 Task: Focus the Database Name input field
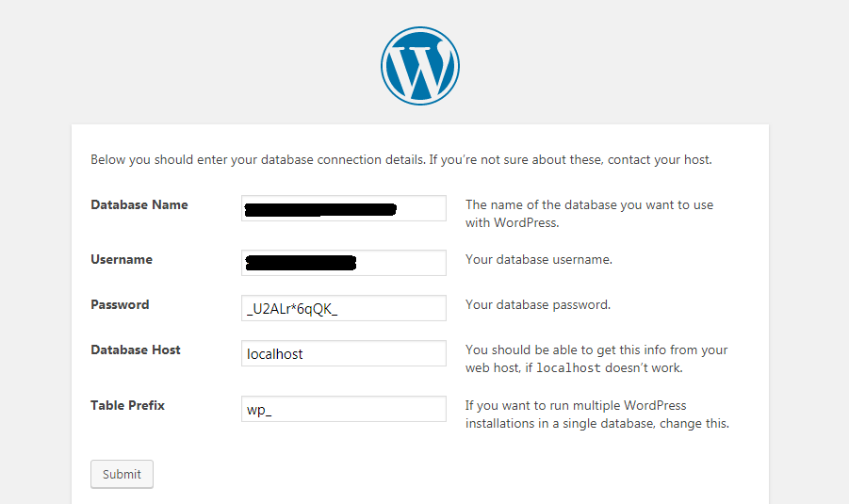[x=344, y=208]
